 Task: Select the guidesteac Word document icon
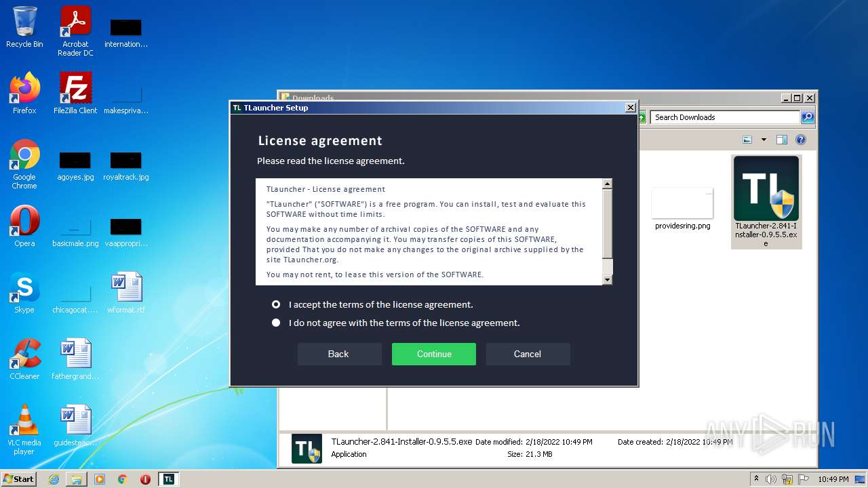[x=75, y=426]
